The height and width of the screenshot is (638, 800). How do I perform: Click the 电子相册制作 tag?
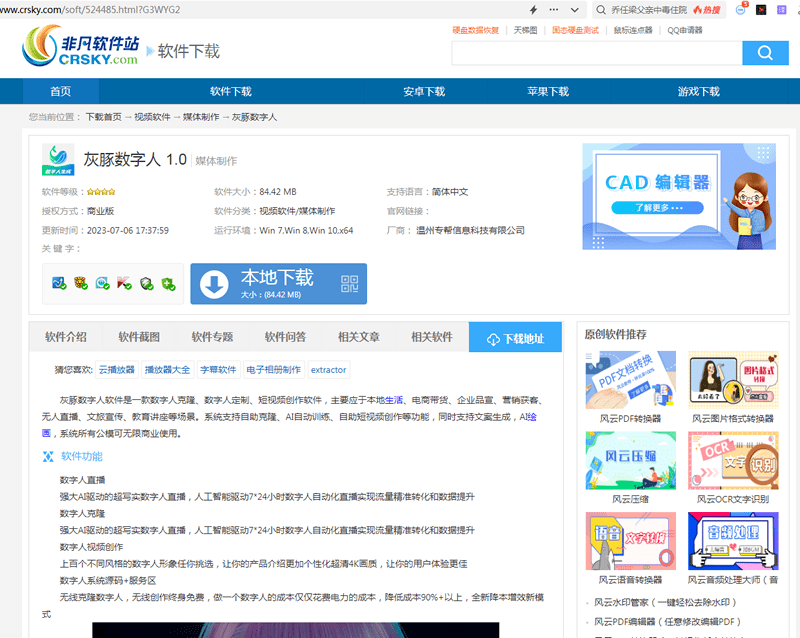[x=273, y=370]
